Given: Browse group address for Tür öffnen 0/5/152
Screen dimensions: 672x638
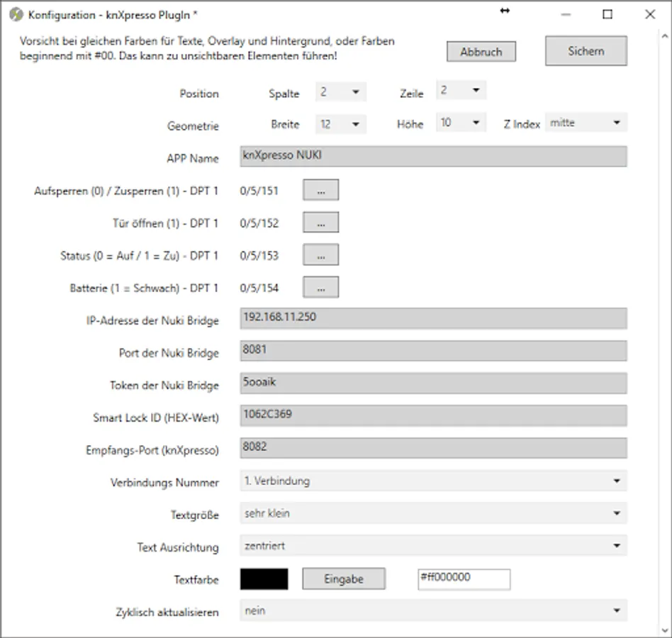Looking at the screenshot, I should (x=320, y=222).
